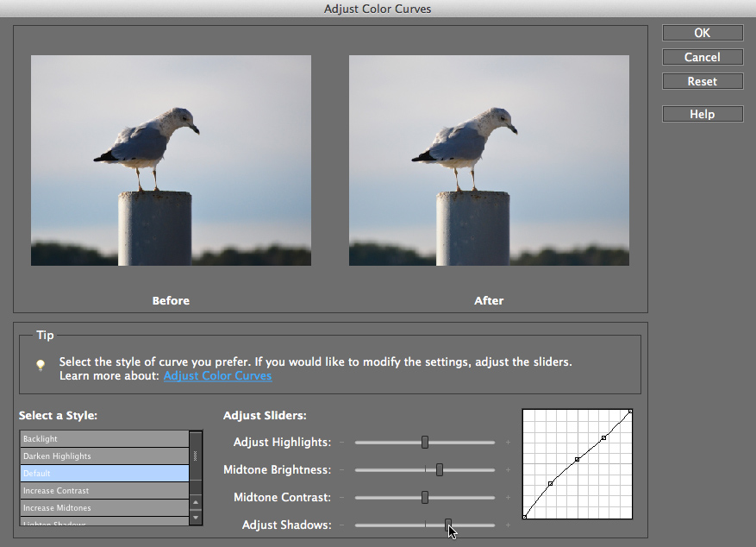Click the Midtone Brightness slider handle
The height and width of the screenshot is (547, 756).
click(440, 469)
